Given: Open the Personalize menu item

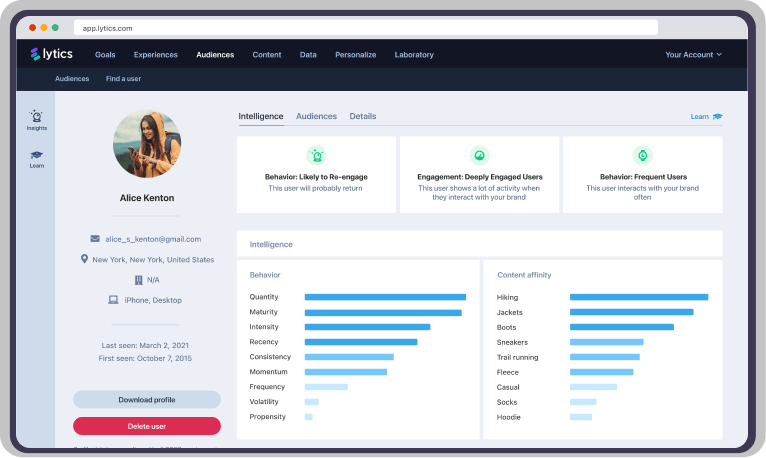Looking at the screenshot, I should click(x=355, y=54).
